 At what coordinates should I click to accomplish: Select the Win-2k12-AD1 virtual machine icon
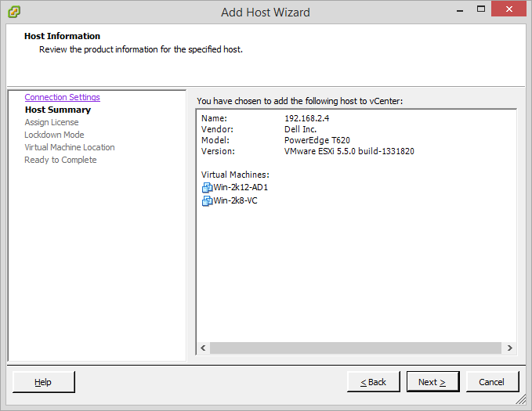click(x=207, y=188)
